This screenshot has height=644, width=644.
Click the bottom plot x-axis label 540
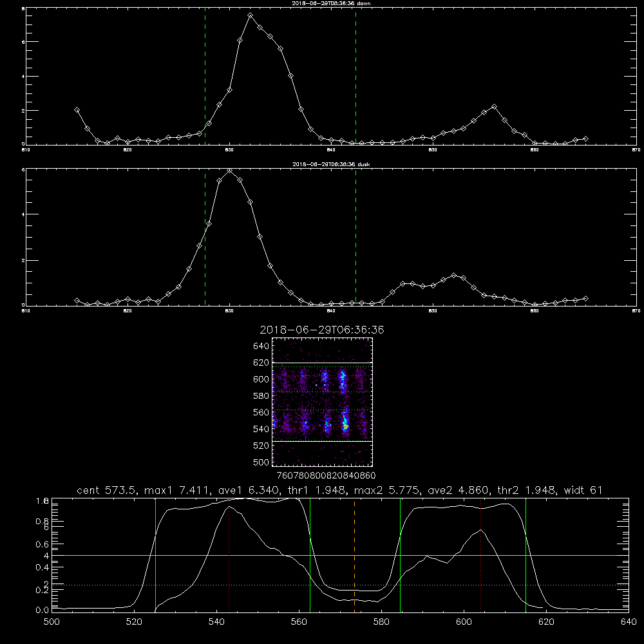click(216, 622)
